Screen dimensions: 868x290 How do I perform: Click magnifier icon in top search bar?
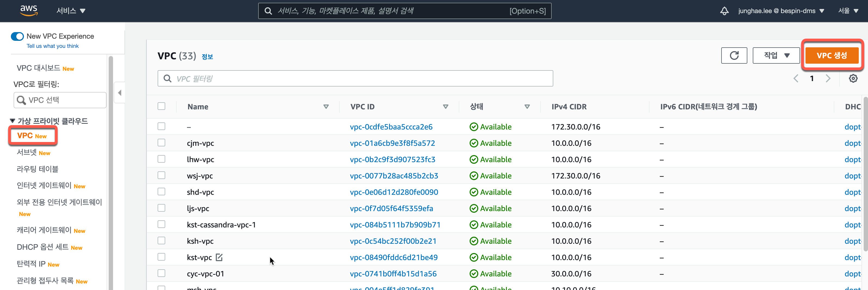pos(268,11)
